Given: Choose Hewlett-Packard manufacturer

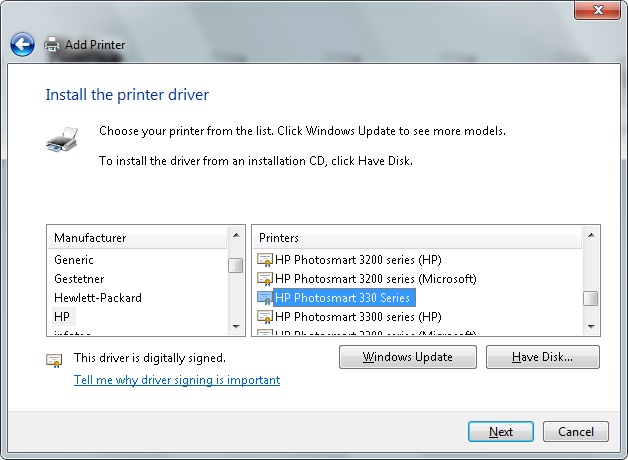Looking at the screenshot, I should [98, 298].
